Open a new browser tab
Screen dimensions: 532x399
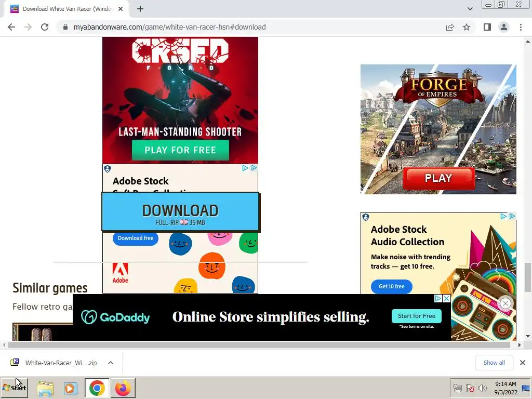click(140, 9)
